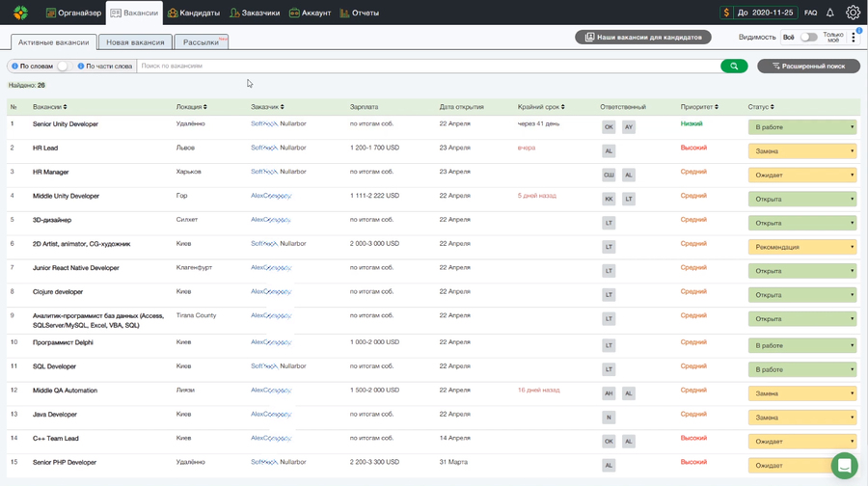This screenshot has width=868, height=486.
Task: Click the AY badge for Senior Unity Developer
Action: [x=628, y=126]
